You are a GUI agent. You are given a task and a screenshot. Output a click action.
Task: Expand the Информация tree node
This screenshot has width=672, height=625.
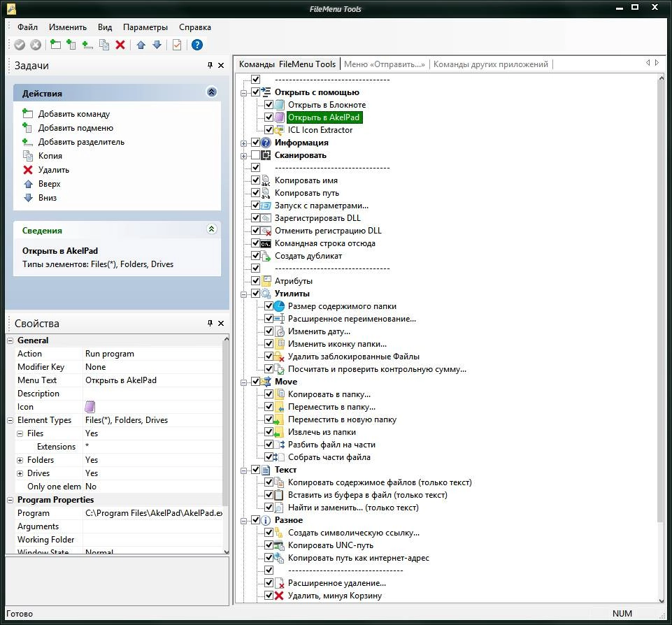[x=243, y=143]
